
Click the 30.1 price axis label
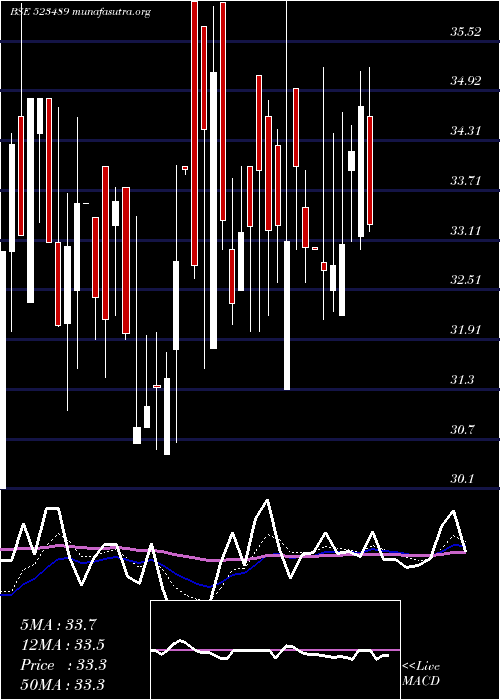(x=462, y=479)
